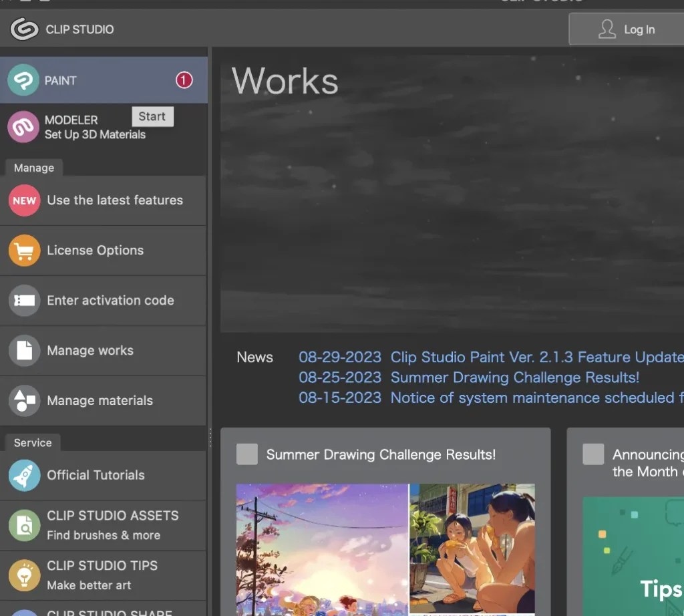Open Manage works

(103, 351)
